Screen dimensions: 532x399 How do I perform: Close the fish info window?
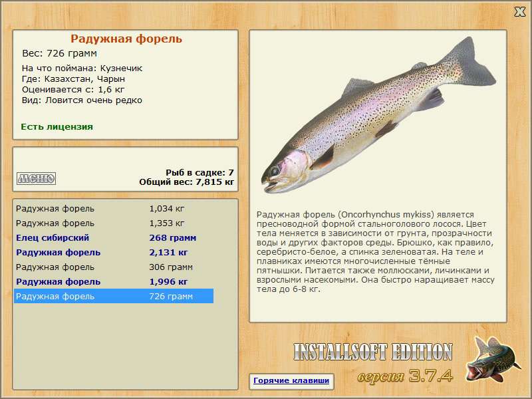520,11
